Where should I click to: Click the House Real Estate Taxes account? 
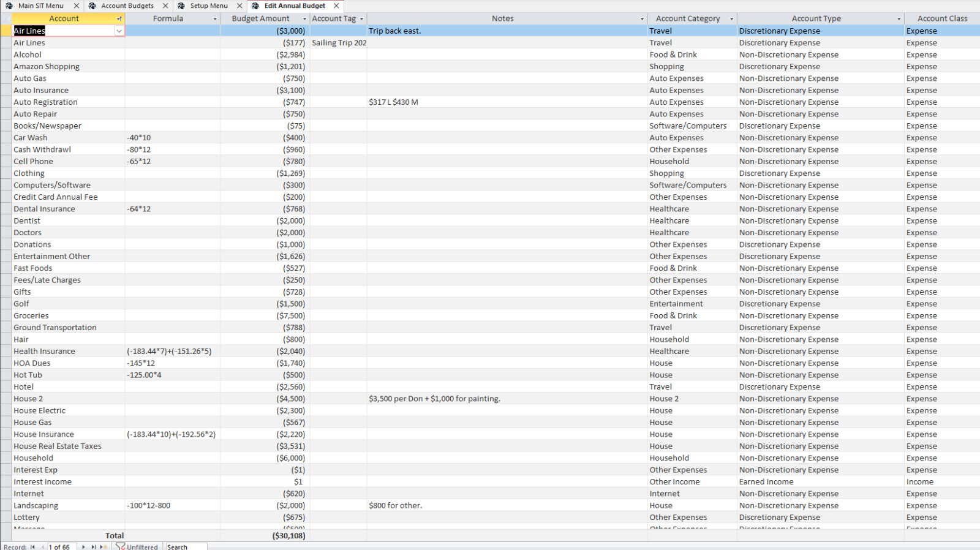click(68, 446)
